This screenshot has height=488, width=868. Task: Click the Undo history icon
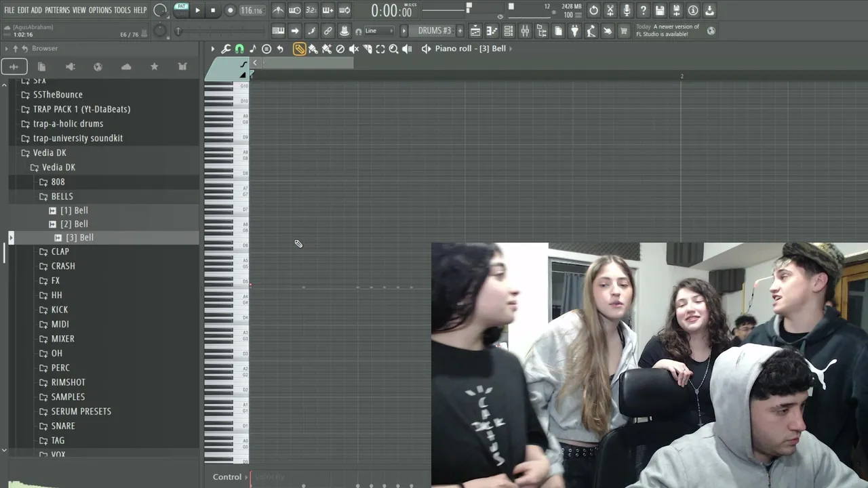(593, 10)
